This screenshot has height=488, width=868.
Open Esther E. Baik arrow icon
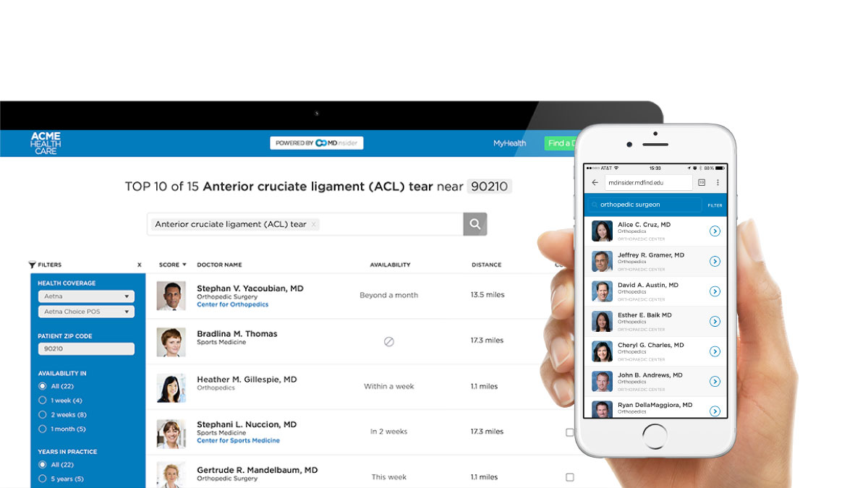[x=715, y=321]
